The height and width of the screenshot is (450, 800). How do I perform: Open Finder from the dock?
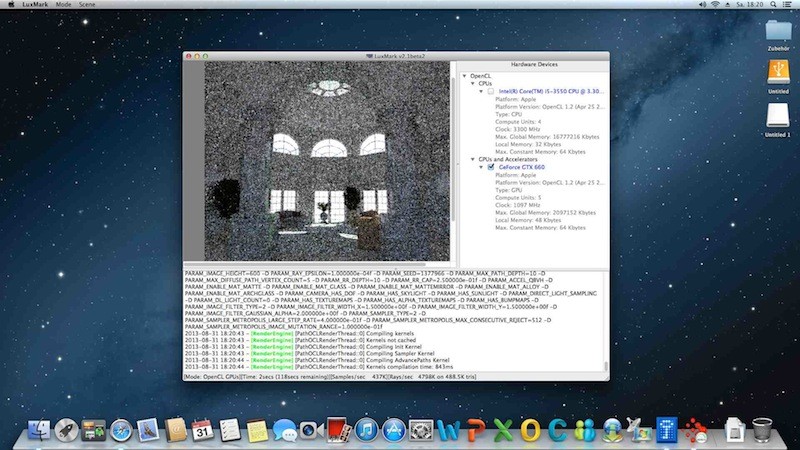pyautogui.click(x=40, y=431)
